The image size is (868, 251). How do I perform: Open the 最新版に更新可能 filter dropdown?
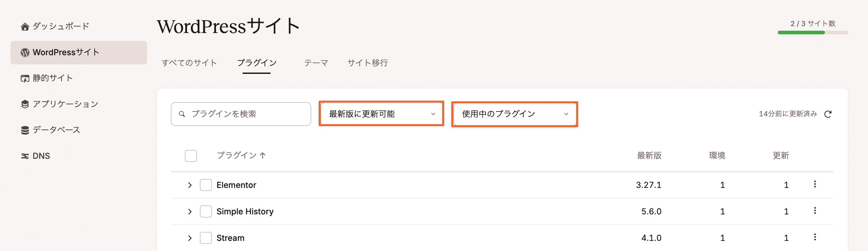tap(381, 114)
